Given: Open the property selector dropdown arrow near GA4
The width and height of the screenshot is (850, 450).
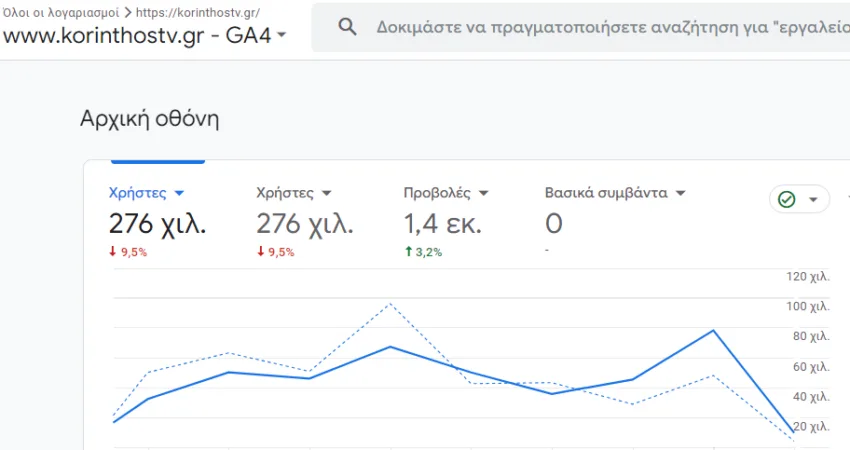Looking at the screenshot, I should pos(281,35).
